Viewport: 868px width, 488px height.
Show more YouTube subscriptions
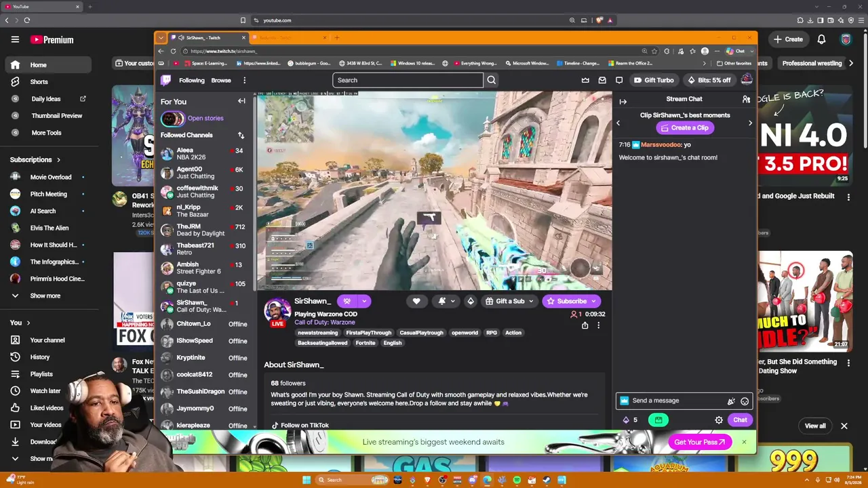tap(45, 296)
